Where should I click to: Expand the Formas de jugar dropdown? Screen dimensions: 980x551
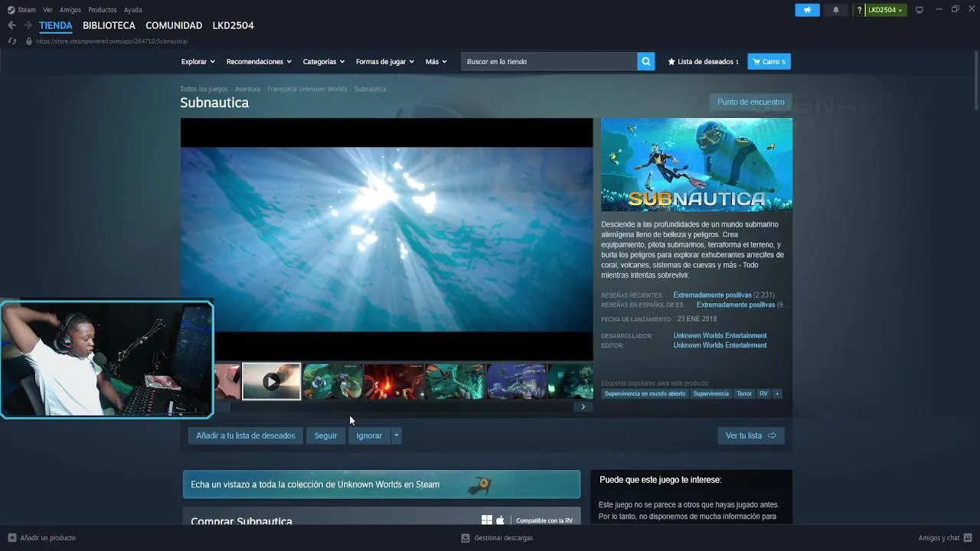384,61
